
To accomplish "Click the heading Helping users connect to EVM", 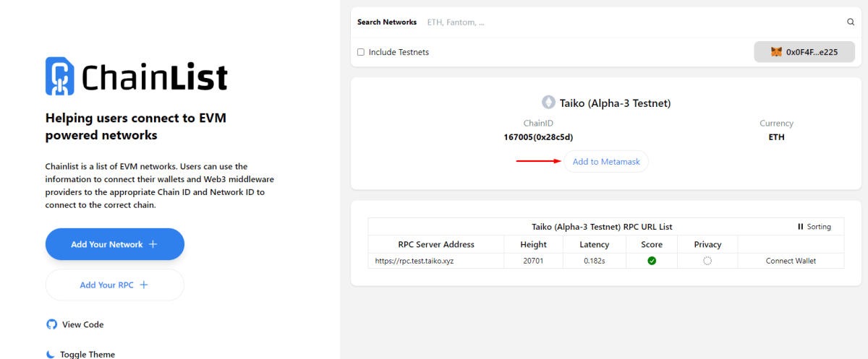I will point(137,126).
